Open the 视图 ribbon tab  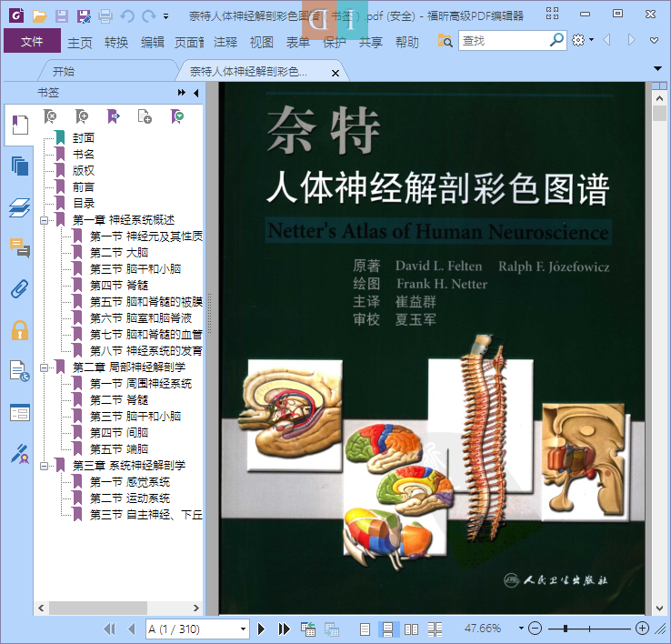[262, 43]
